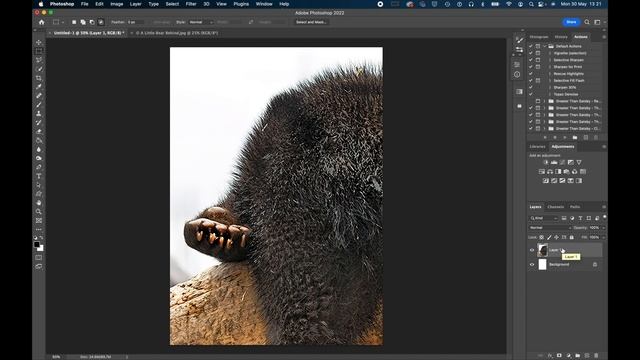Image resolution: width=640 pixels, height=360 pixels.
Task: Click Add layer style fx icon
Action: point(550,356)
